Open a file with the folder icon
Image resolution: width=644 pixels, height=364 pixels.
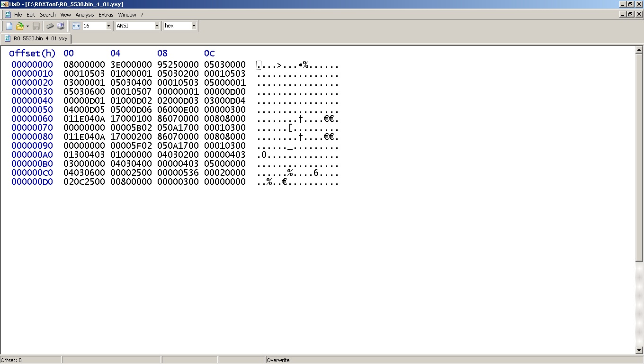(x=20, y=26)
